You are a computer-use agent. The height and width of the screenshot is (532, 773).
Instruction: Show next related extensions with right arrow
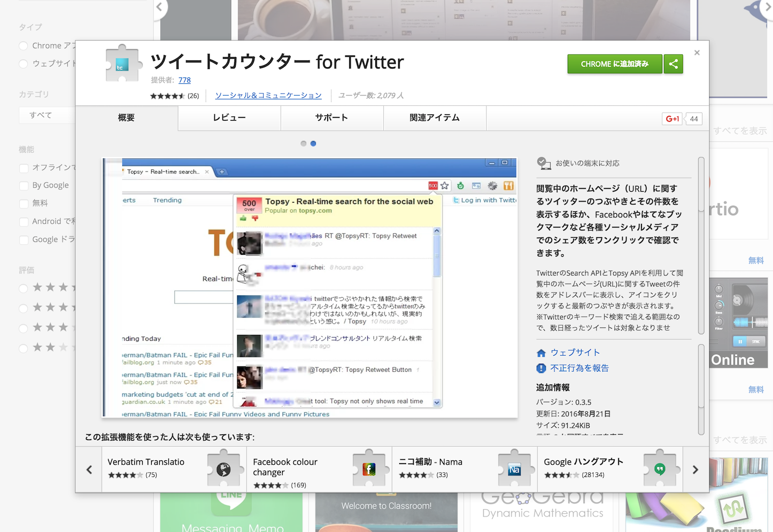(x=695, y=470)
